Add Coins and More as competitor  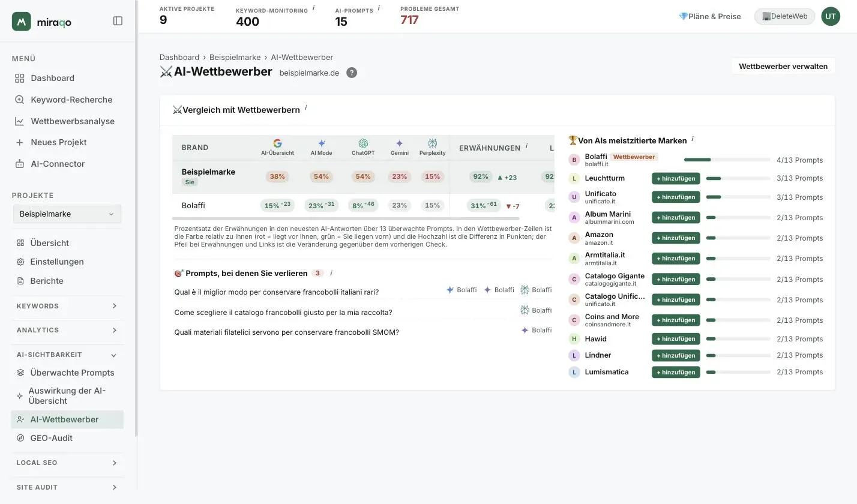point(676,320)
